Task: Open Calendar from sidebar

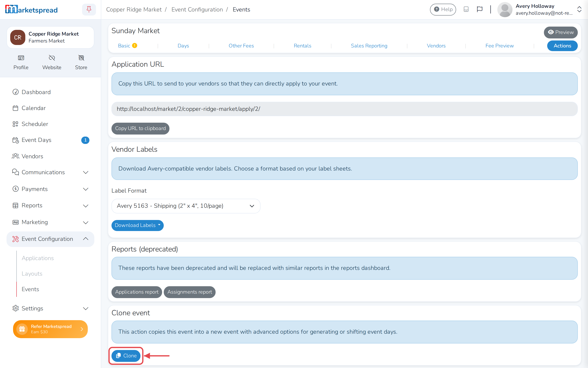Action: [50, 108]
